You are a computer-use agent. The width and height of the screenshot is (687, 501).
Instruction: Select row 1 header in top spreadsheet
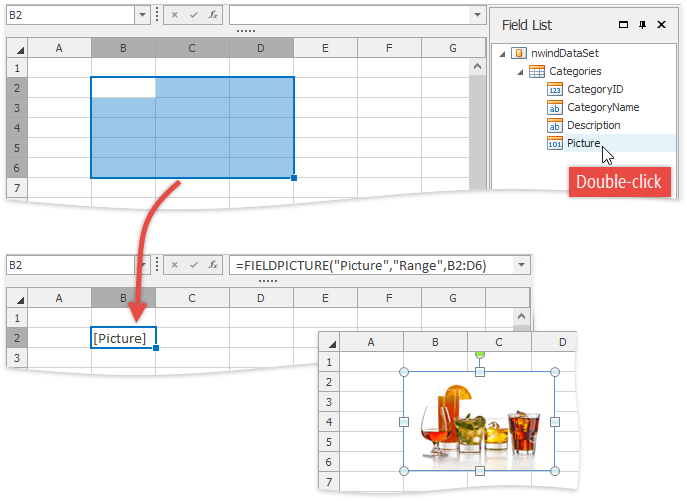coord(17,68)
